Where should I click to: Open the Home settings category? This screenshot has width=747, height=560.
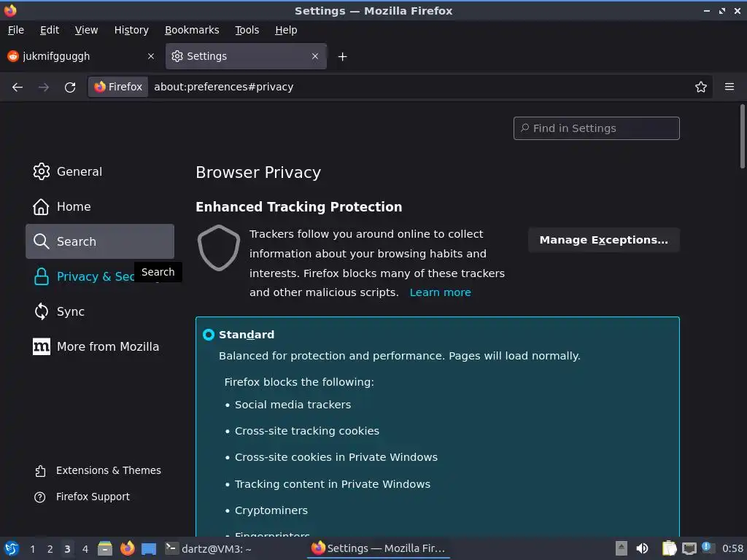(x=100, y=206)
